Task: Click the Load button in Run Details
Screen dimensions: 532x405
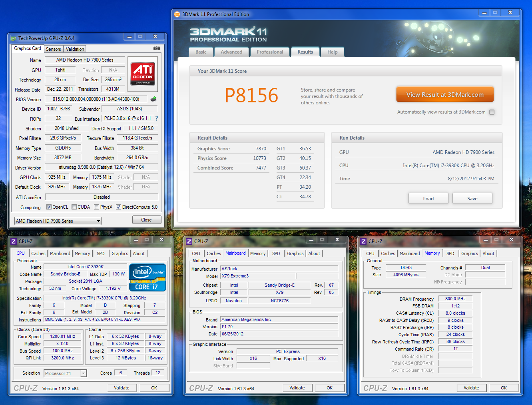Action: point(428,199)
